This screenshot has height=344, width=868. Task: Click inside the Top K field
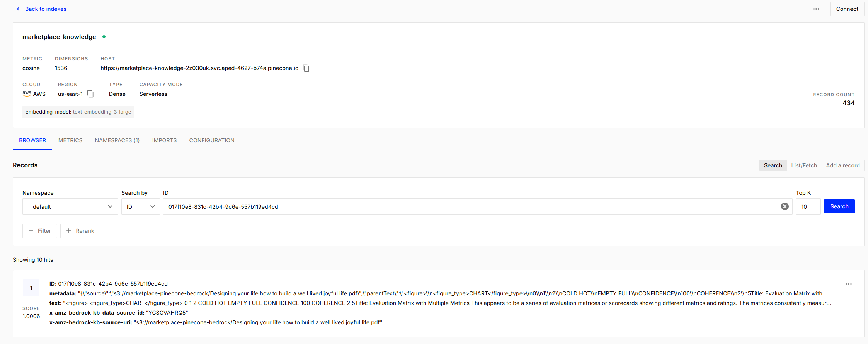808,206
